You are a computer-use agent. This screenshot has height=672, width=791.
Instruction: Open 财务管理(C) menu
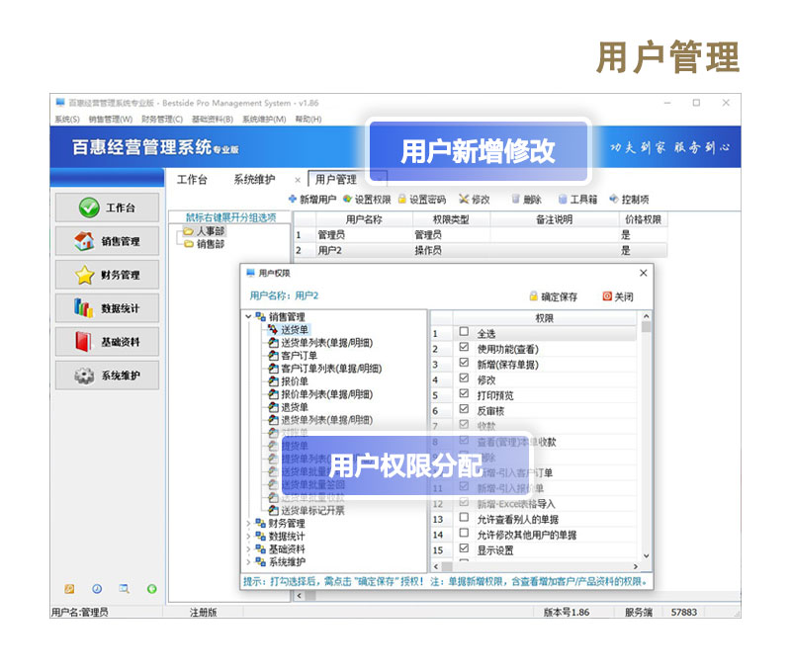[x=162, y=119]
